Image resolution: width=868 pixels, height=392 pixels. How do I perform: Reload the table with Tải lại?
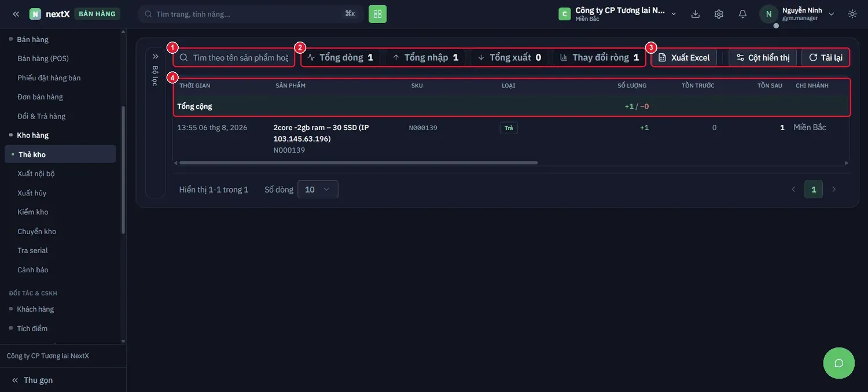click(x=826, y=57)
